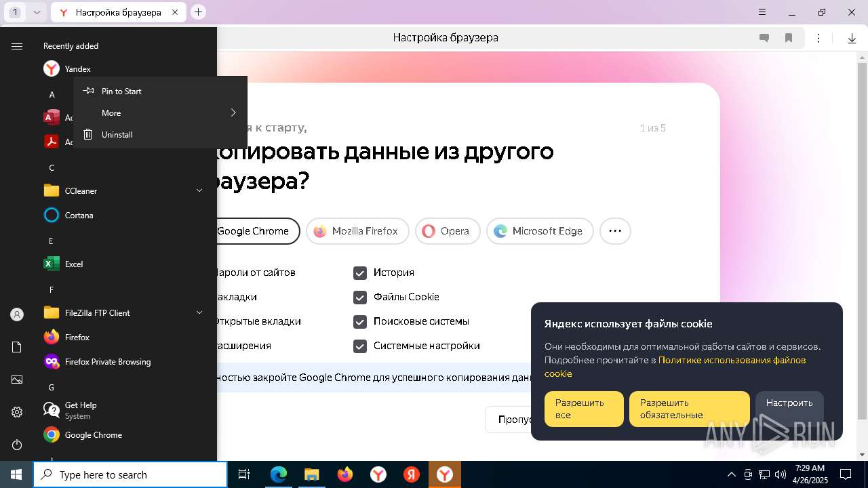This screenshot has height=488, width=868.
Task: Click Разрешить обязательные cookie button
Action: point(690,409)
